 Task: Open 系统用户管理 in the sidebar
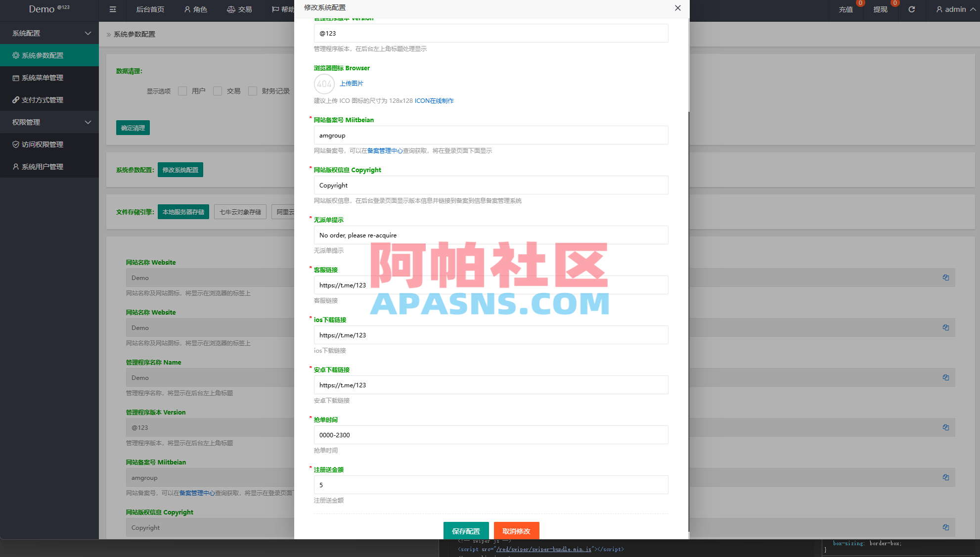(x=42, y=167)
